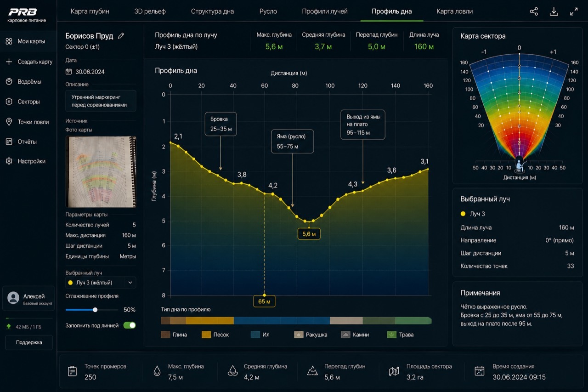Click the Секторы hexagon icon
The height and width of the screenshot is (392, 588).
pos(9,102)
